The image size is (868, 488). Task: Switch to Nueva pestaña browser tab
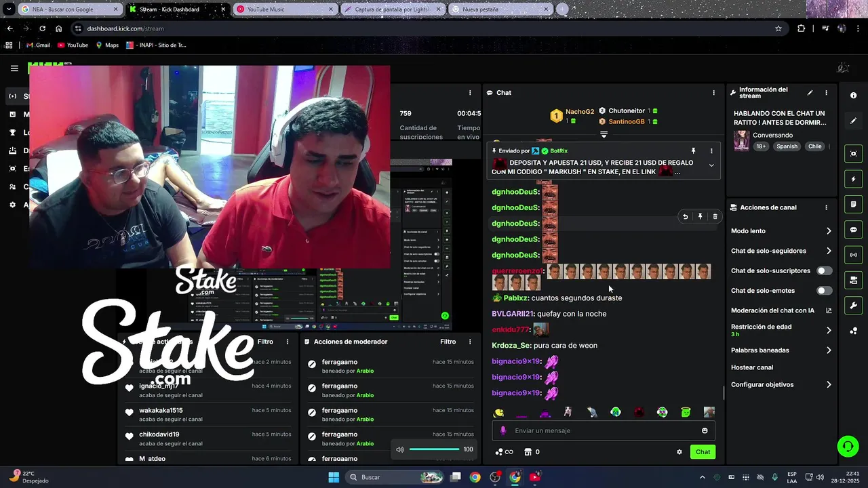click(x=500, y=9)
